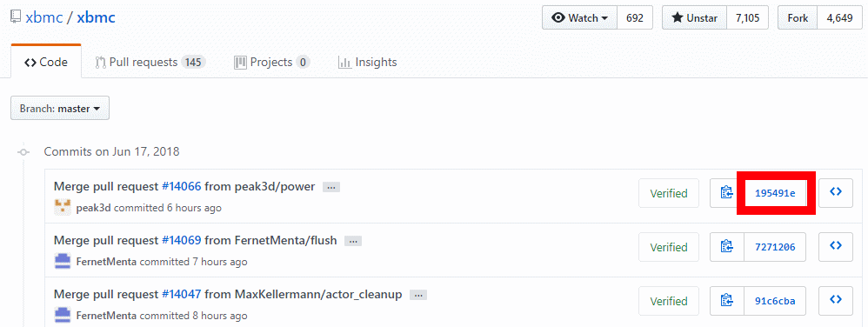The height and width of the screenshot is (327, 868).
Task: Copy full SHA for commit 7271206
Action: (727, 247)
